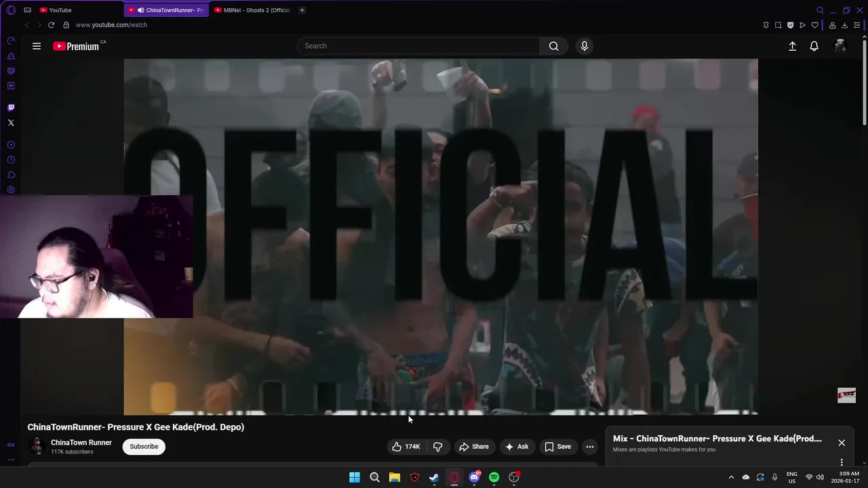
Task: Close the Mix playlist panel
Action: [842, 443]
